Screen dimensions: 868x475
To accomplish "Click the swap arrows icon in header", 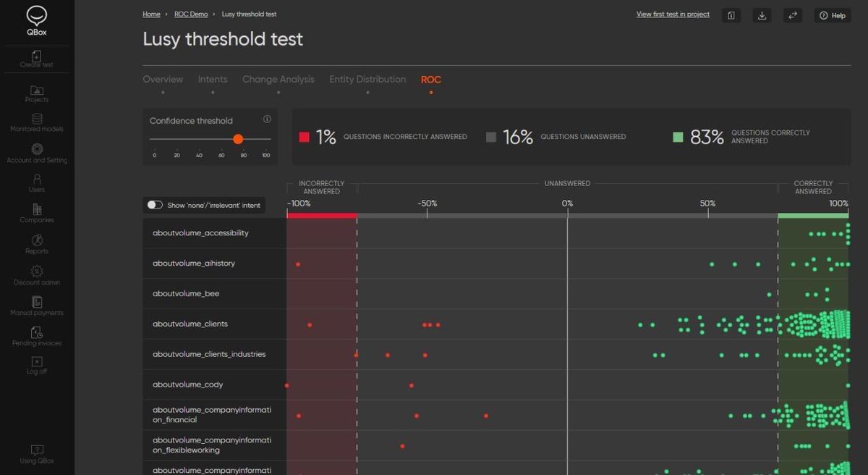I will tap(793, 15).
